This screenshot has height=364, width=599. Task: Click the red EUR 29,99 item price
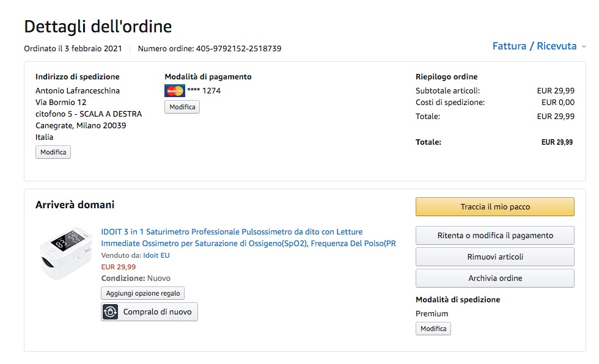tap(119, 267)
